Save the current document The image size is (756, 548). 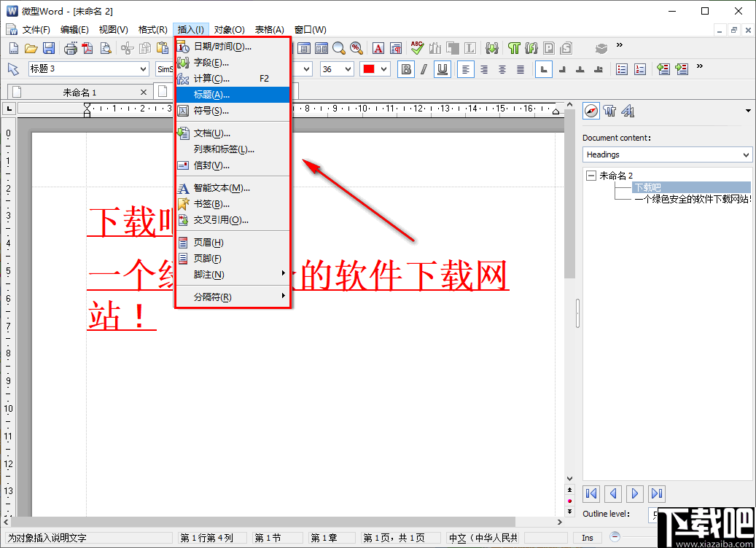(49, 47)
